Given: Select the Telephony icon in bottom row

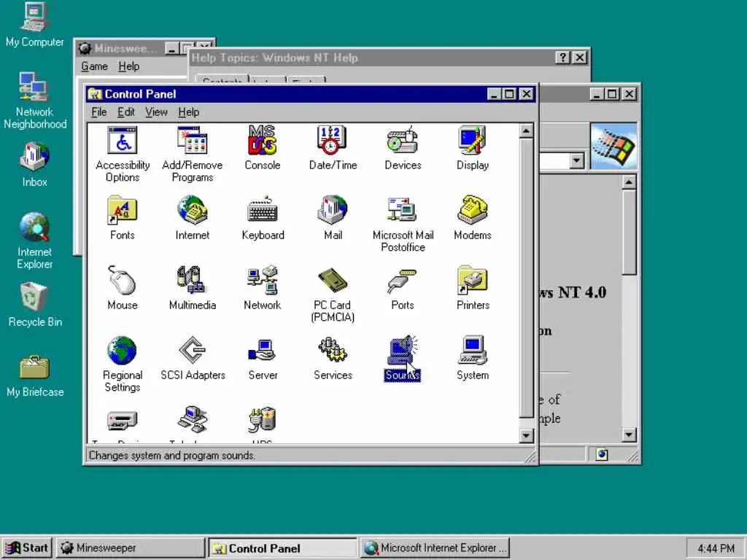Looking at the screenshot, I should (x=192, y=419).
